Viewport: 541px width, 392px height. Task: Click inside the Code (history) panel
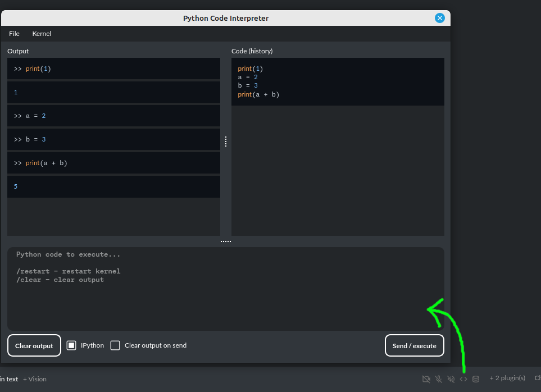coord(337,168)
